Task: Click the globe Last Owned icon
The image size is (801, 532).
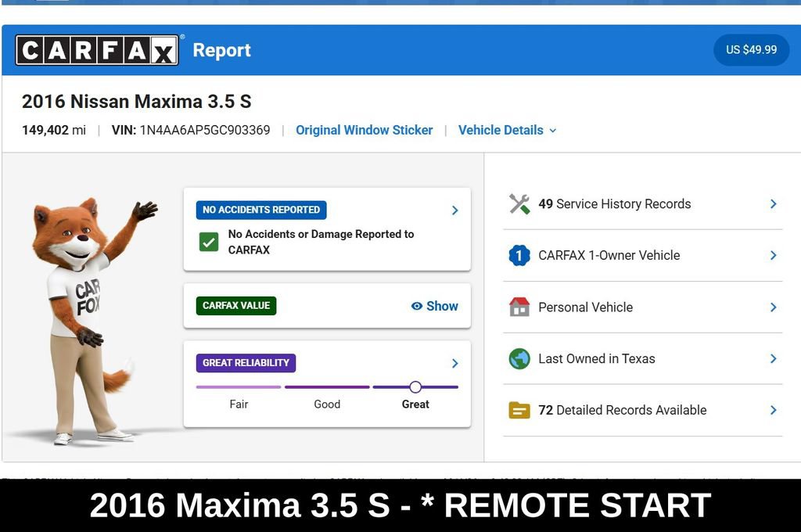Action: (519, 359)
